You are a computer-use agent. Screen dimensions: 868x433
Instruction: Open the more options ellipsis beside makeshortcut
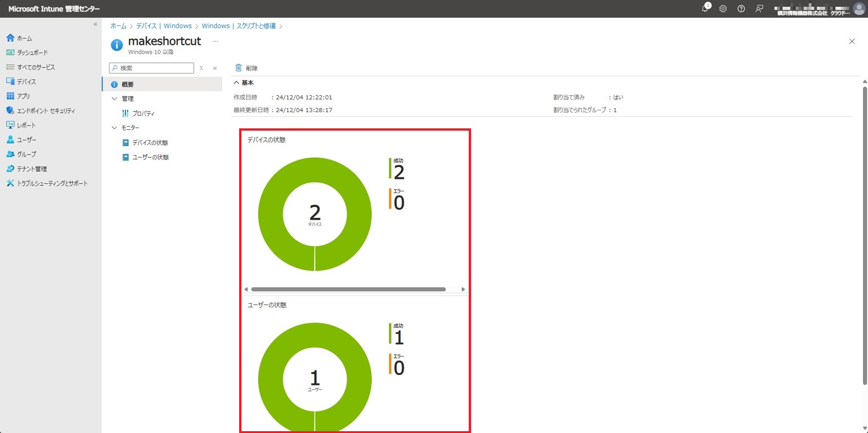point(215,41)
